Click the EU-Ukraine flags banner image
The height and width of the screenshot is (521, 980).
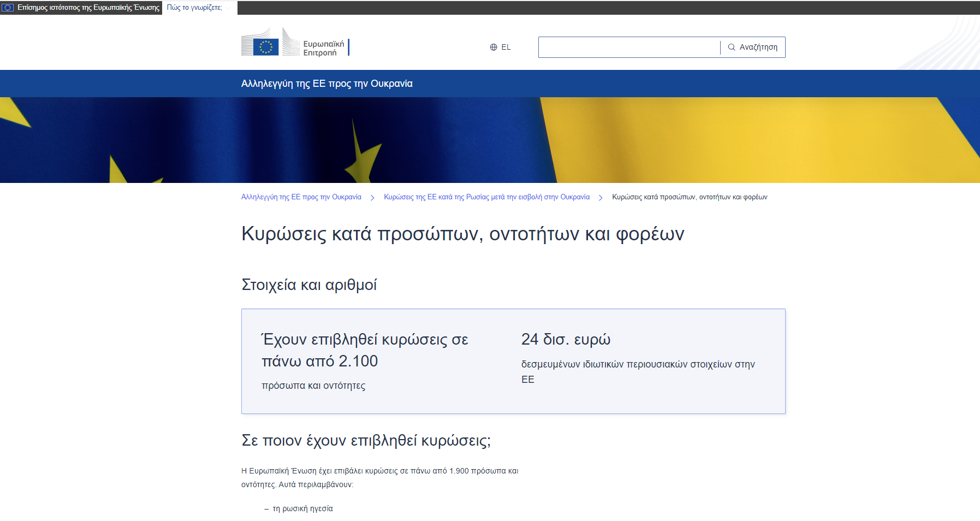(490, 140)
